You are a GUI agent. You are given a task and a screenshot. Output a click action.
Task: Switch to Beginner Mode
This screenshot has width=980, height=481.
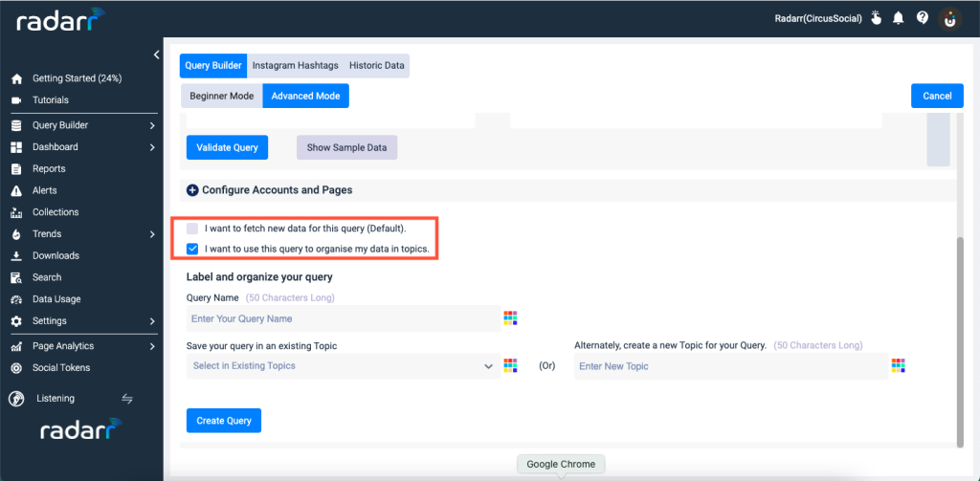(x=222, y=97)
